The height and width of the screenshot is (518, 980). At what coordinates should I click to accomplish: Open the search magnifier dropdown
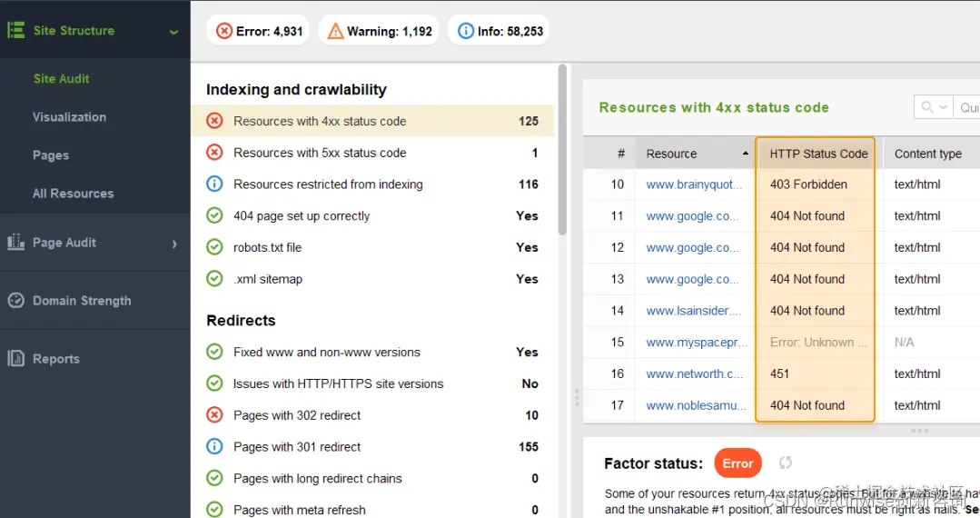(934, 107)
